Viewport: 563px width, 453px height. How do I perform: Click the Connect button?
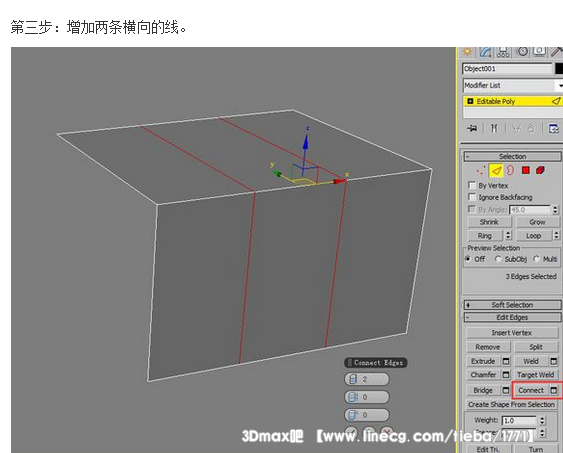point(531,390)
